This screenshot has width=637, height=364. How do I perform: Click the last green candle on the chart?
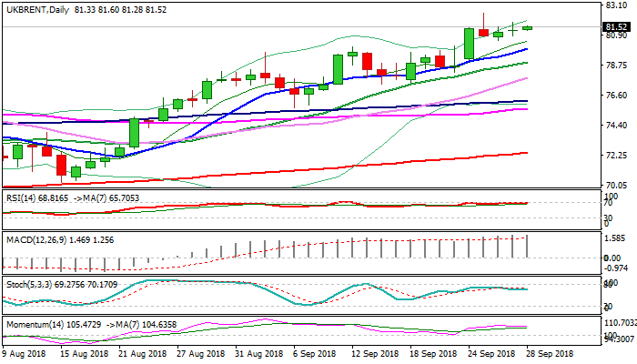click(x=527, y=28)
